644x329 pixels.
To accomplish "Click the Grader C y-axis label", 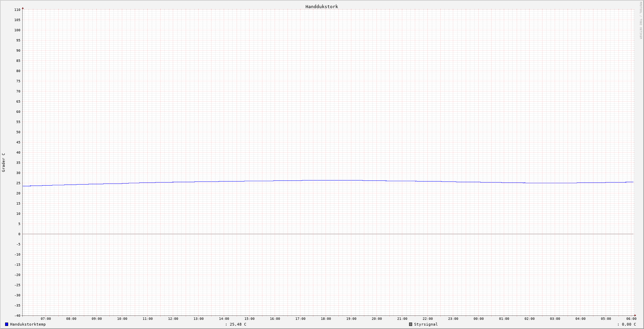I will point(4,162).
